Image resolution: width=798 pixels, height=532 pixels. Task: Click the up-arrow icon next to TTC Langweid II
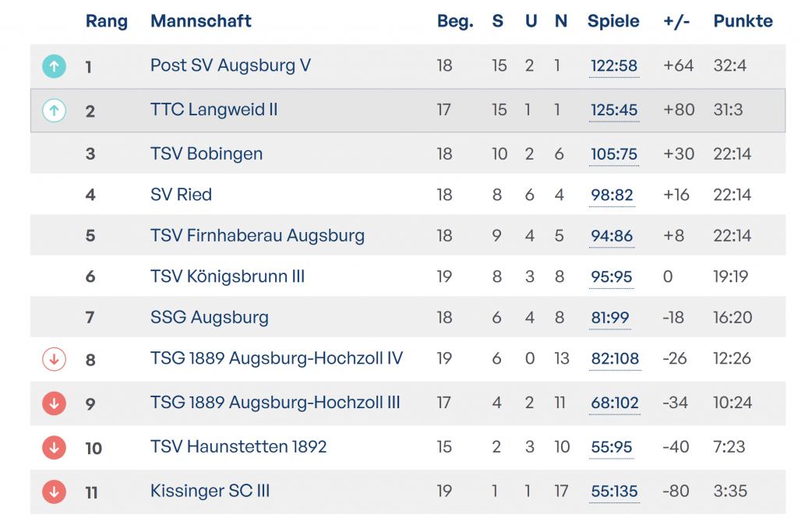(54, 111)
